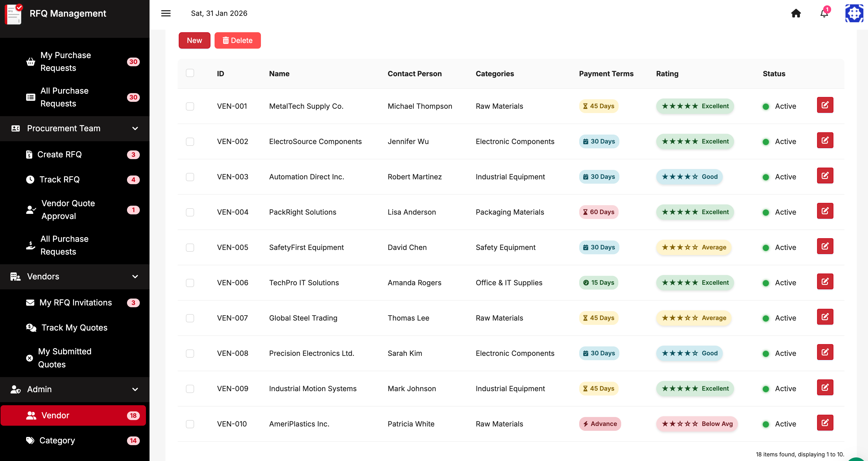
Task: Select the VEN-004 PackRight Solutions checkbox
Action: (x=190, y=212)
